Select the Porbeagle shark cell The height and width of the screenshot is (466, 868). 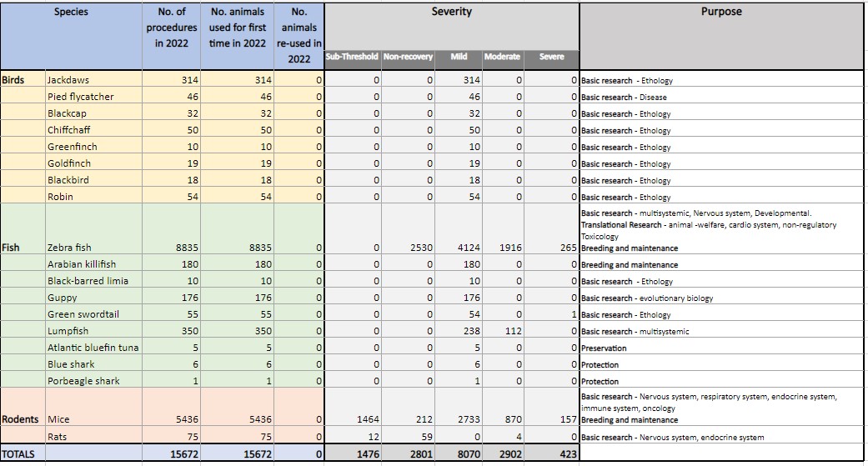tap(93, 380)
